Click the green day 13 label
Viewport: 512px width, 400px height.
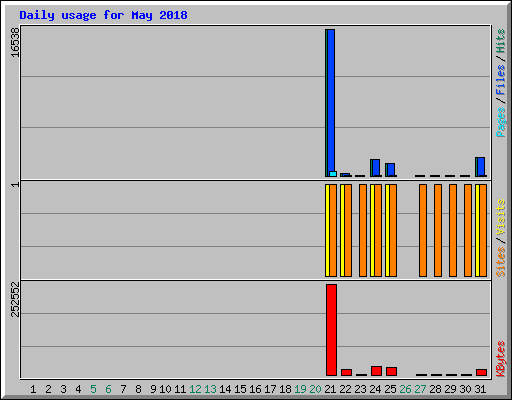[x=210, y=389]
